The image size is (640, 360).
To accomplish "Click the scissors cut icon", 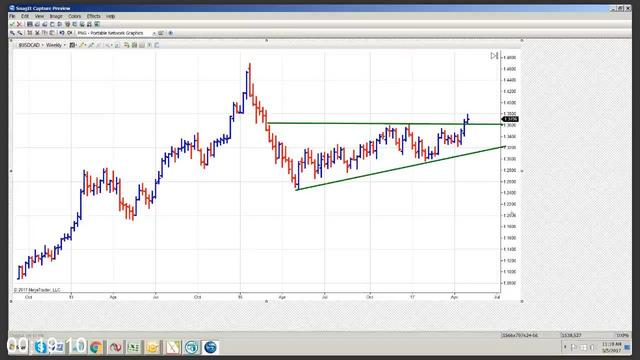I will click(37, 33).
